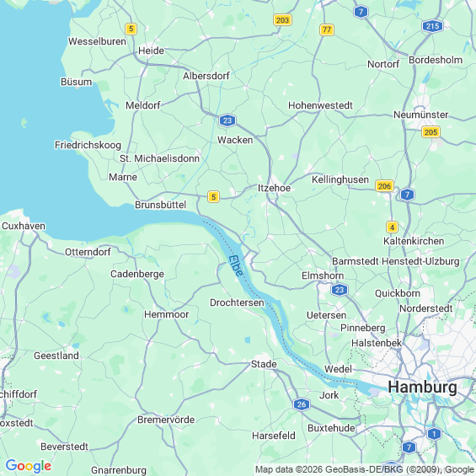Screen dimensions: 476x476
Task: Click the A 215 highway shield
Action: click(432, 26)
